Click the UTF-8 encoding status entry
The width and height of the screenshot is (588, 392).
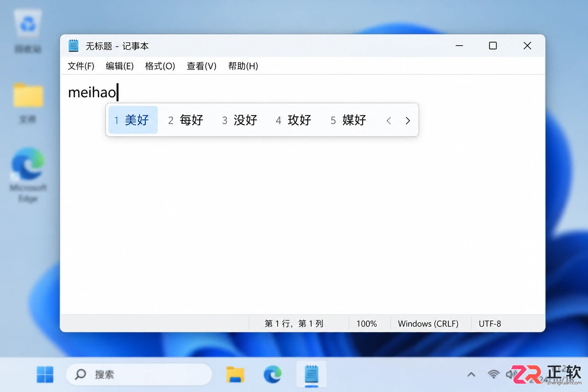click(490, 324)
